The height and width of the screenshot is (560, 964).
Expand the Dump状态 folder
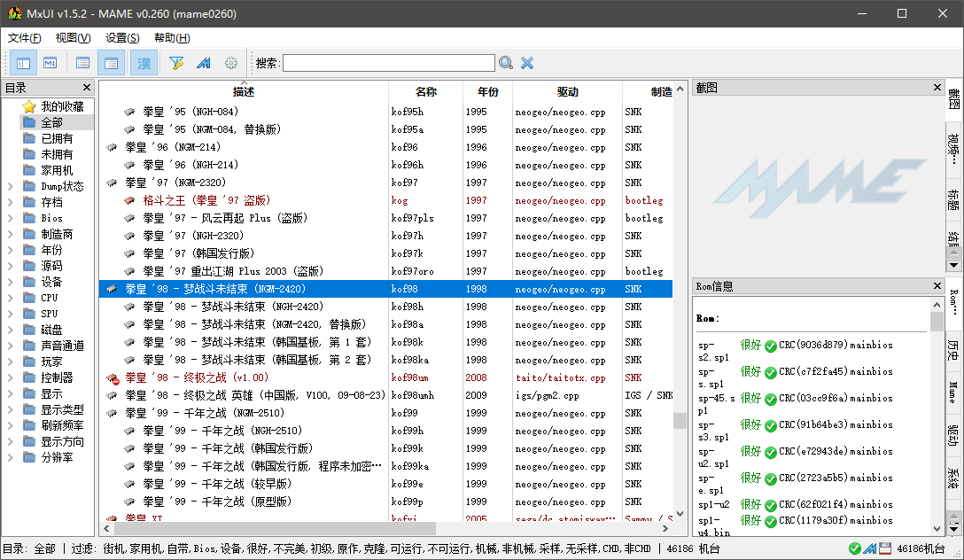tap(11, 186)
